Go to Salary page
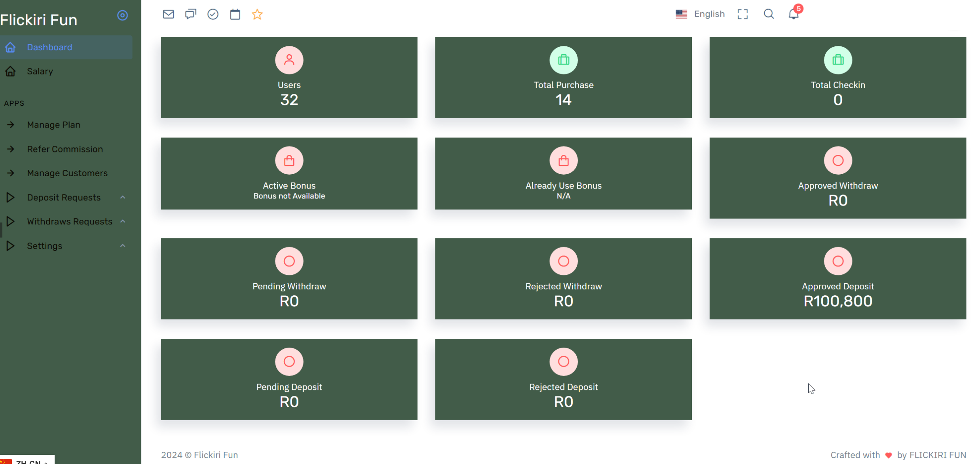Viewport: 980px width, 464px height. [40, 71]
